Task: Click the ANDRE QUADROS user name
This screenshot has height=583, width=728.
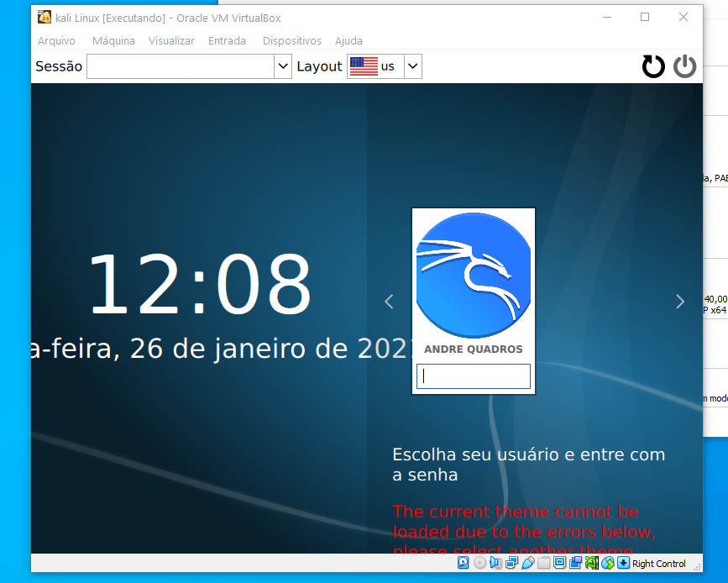Action: click(x=474, y=349)
